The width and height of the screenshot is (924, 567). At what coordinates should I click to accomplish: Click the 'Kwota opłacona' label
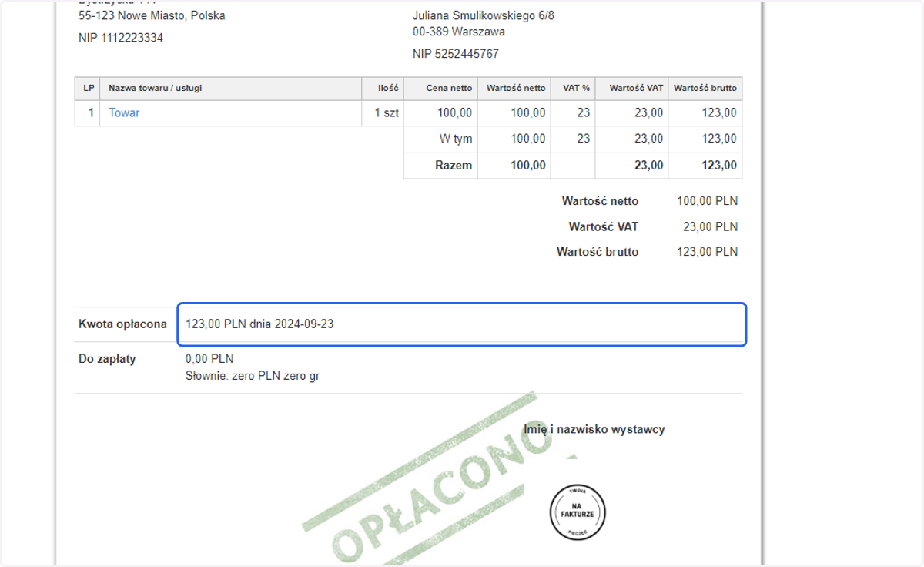[x=122, y=324]
